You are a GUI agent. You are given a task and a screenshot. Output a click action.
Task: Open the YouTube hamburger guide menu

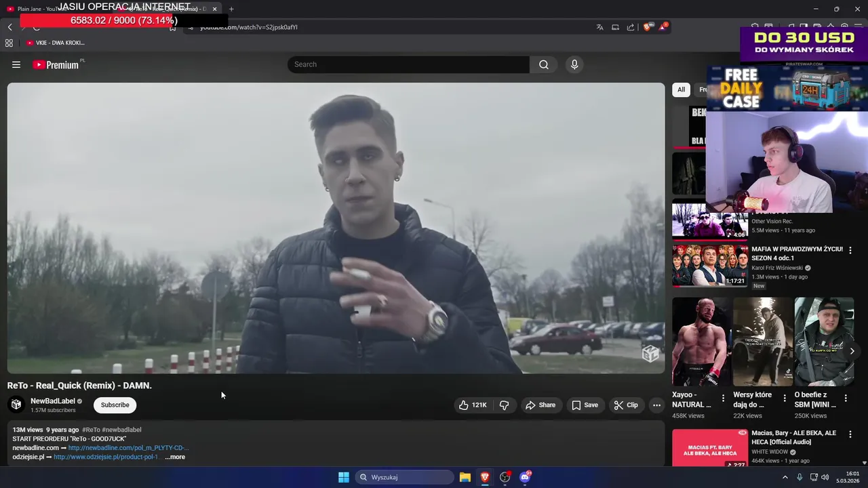click(x=16, y=64)
